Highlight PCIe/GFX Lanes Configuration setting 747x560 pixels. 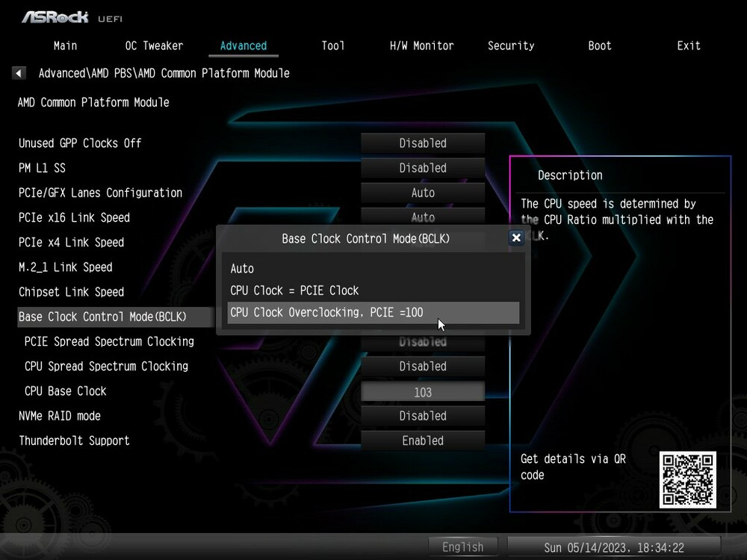[101, 193]
